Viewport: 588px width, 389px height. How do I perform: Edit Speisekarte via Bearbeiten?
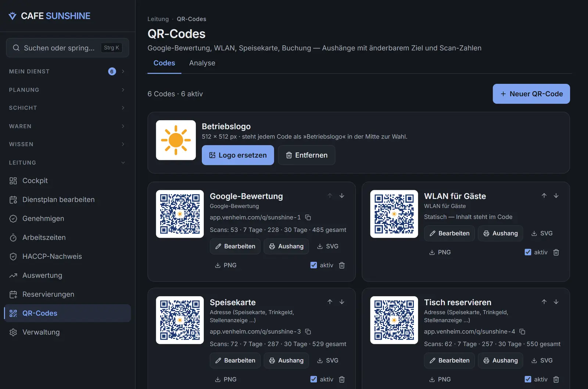235,361
